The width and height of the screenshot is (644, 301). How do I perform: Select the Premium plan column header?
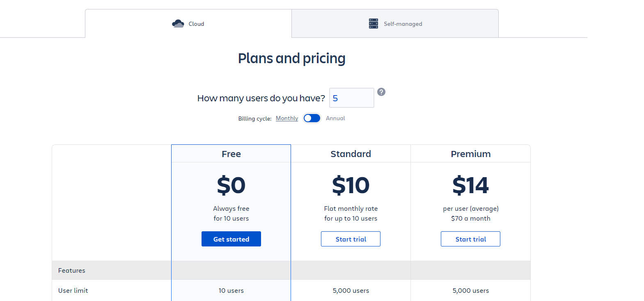tap(470, 154)
